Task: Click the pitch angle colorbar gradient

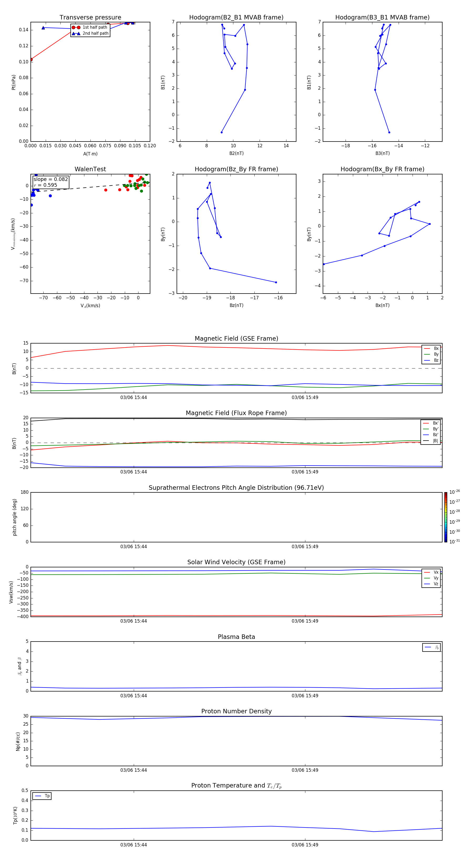Action: [446, 517]
